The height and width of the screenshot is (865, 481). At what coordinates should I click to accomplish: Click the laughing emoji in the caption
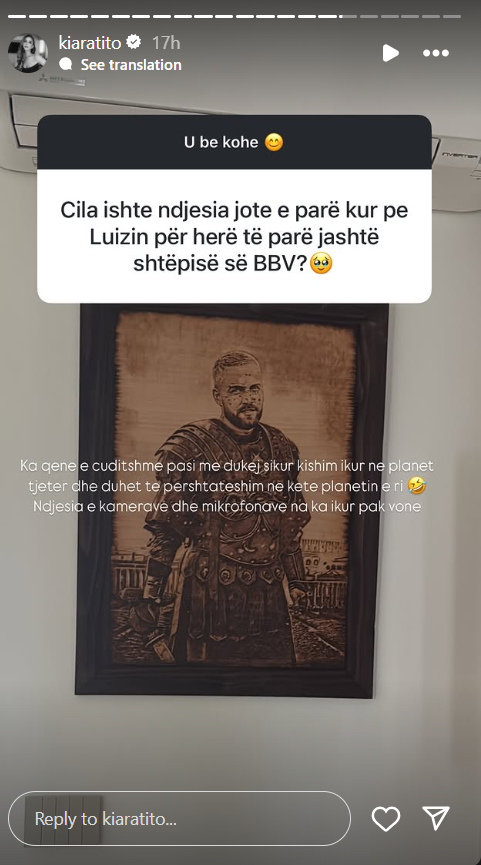[x=419, y=486]
